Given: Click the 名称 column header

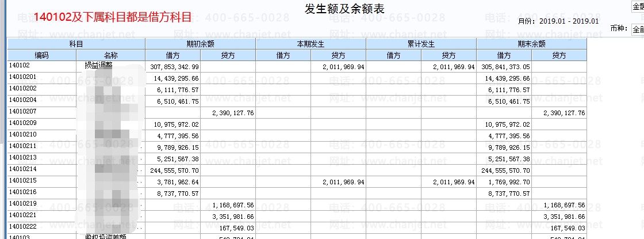Looking at the screenshot, I should [111, 55].
